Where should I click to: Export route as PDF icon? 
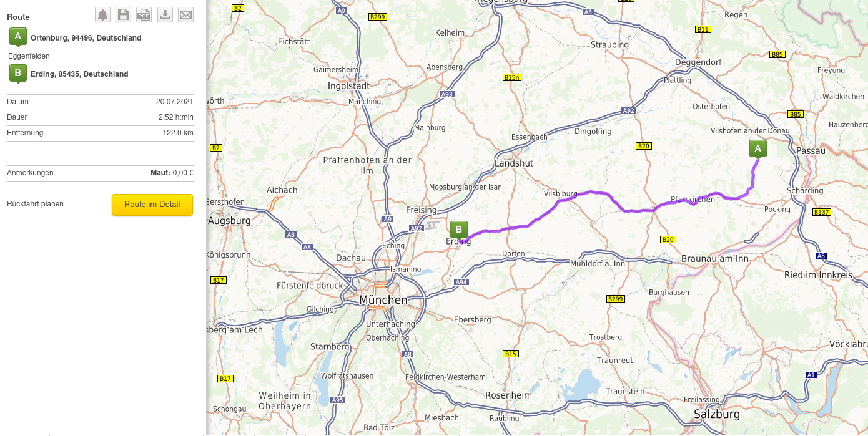point(144,15)
